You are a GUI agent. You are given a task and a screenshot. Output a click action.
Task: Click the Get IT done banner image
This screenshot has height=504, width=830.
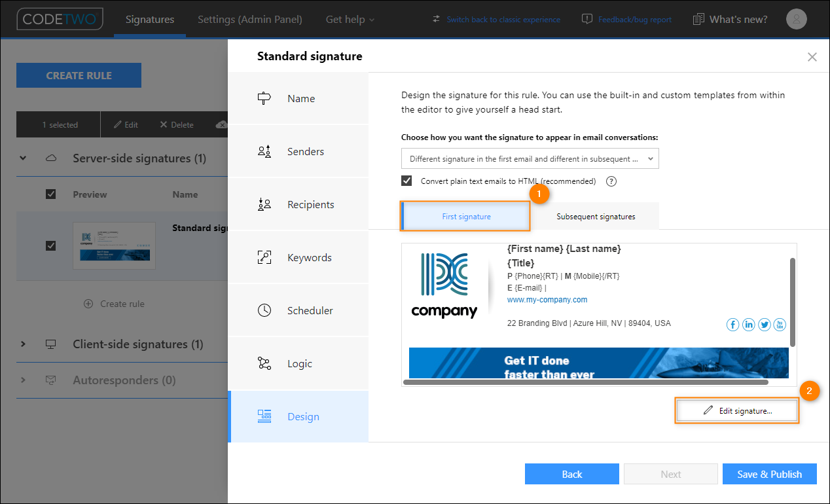click(x=599, y=363)
